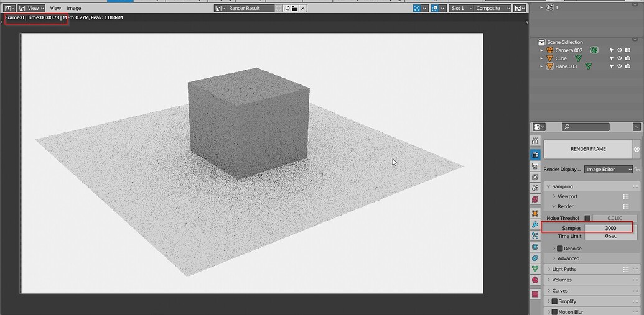Disable Plane.003 in renders via camera icon
The width and height of the screenshot is (644, 315).
tap(628, 66)
